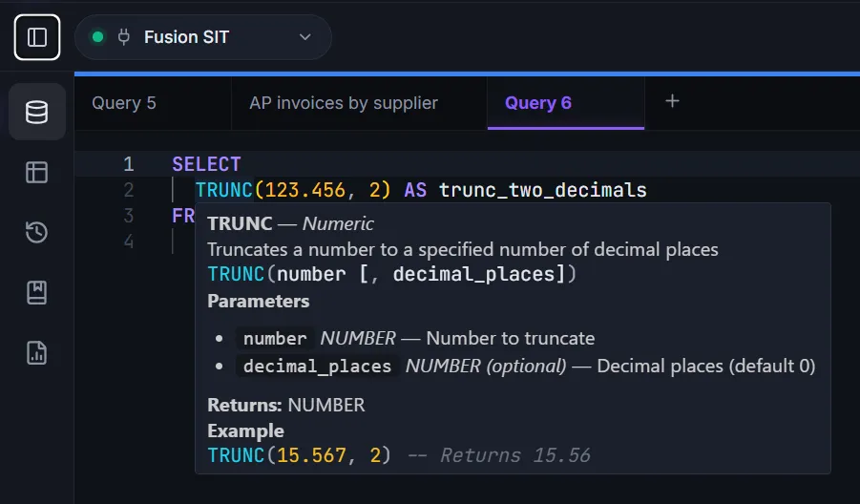Open the Fusion SIT connection dropdown
Image resolution: width=860 pixels, height=504 pixels.
click(x=203, y=37)
